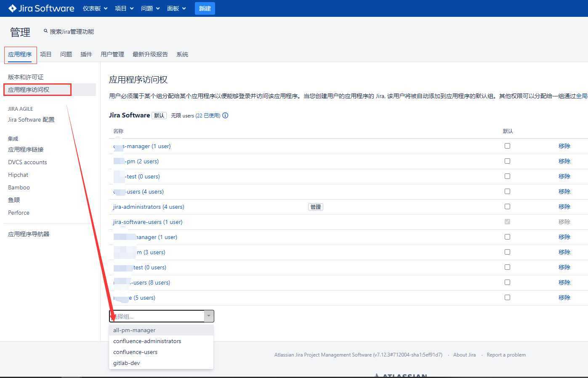
Task: Switch to the 问题 admin tab
Action: (x=66, y=54)
